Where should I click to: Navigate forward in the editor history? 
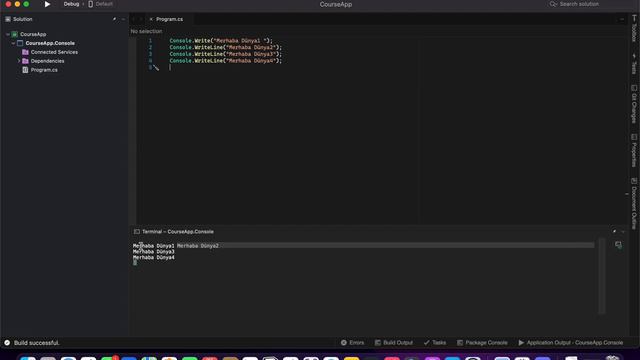tap(141, 19)
